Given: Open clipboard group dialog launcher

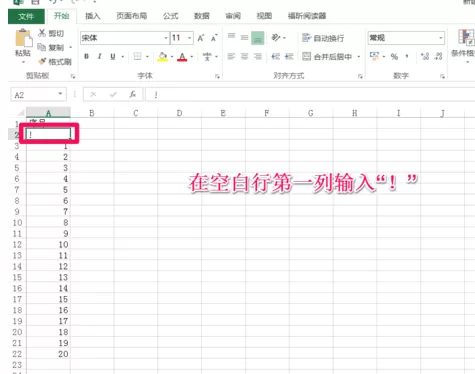Looking at the screenshot, I should tap(73, 77).
